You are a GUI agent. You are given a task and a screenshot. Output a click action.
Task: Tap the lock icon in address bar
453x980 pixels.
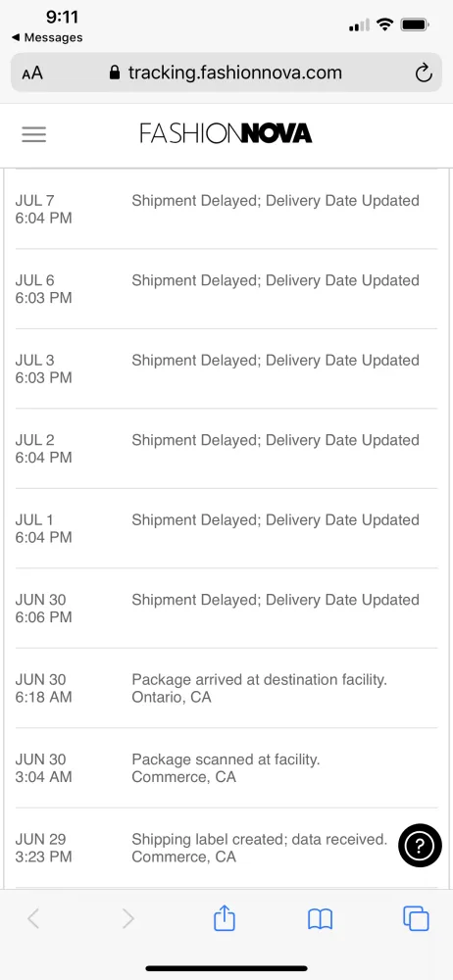[x=115, y=73]
